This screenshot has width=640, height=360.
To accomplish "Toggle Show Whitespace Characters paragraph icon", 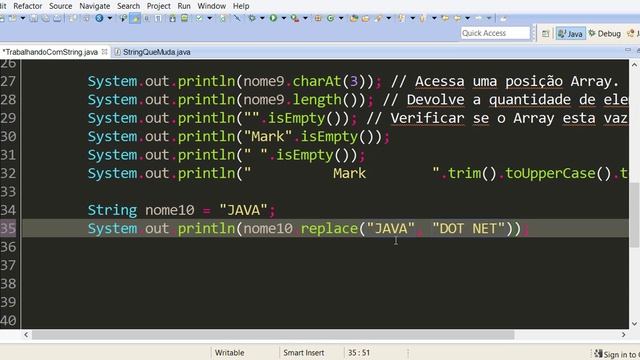I will click(158, 18).
